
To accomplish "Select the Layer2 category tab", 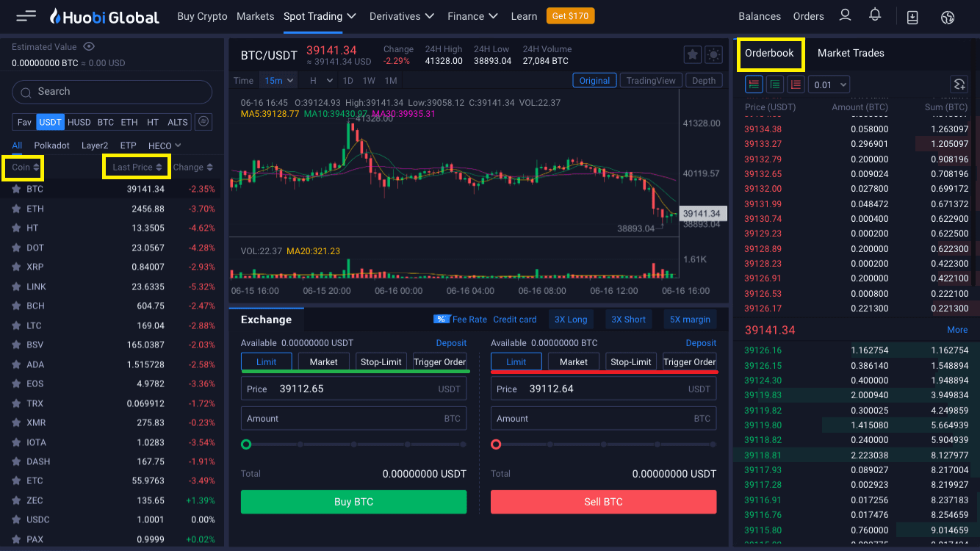I will point(95,145).
